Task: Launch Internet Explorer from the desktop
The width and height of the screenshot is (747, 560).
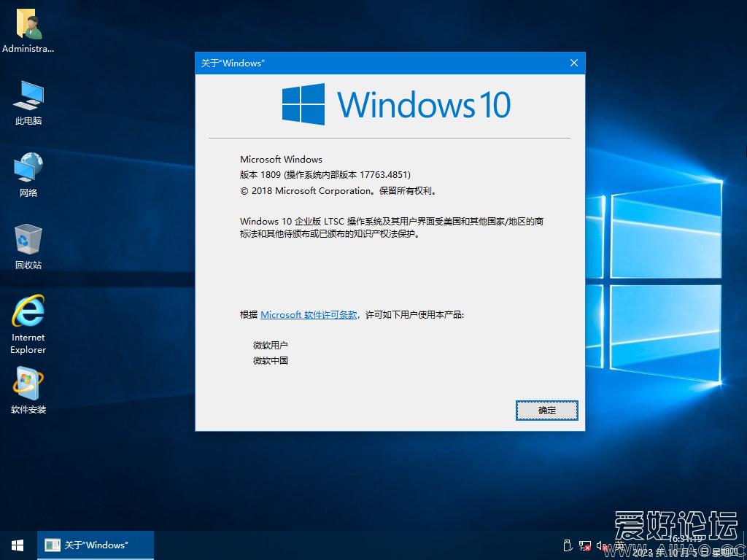Action: [27, 321]
